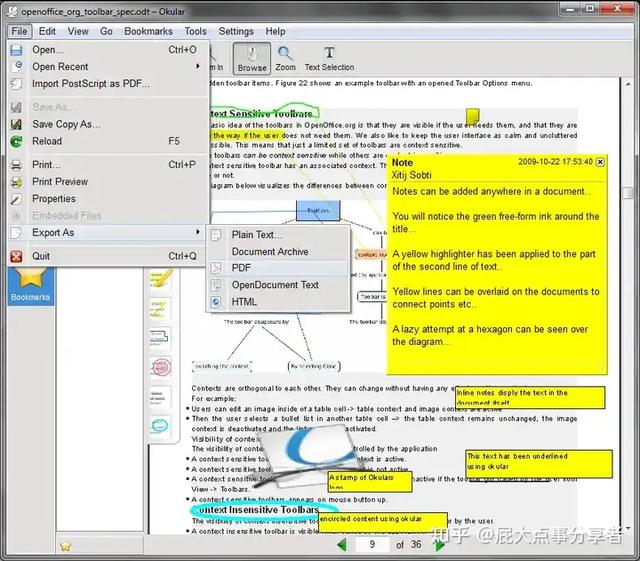Click the yellow sticky note icon on page
This screenshot has width=640, height=561.
pyautogui.click(x=472, y=116)
